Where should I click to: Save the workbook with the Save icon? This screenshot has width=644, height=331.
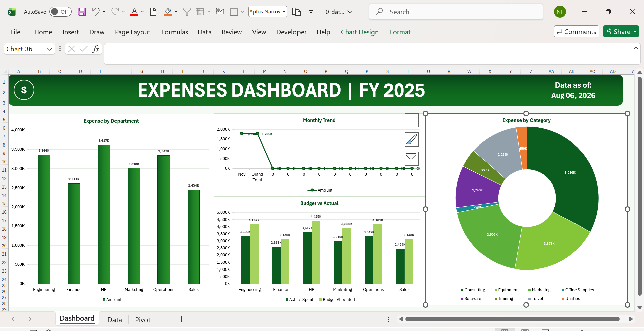pos(81,12)
